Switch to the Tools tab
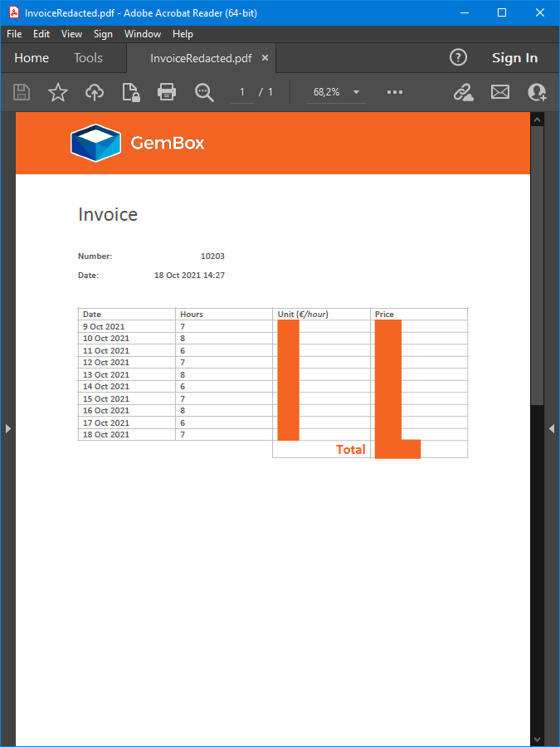560x747 pixels. click(88, 58)
